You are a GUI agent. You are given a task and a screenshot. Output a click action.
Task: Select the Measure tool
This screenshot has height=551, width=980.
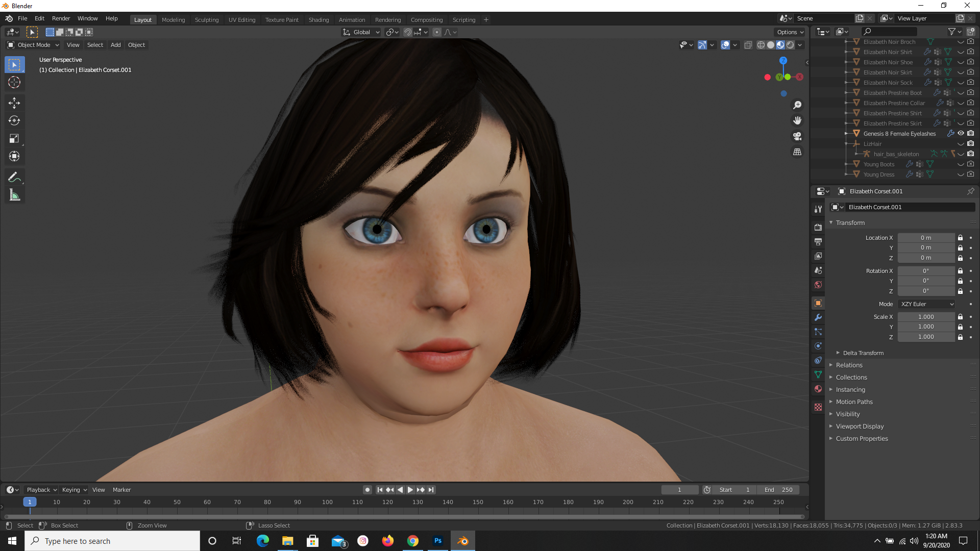(14, 194)
